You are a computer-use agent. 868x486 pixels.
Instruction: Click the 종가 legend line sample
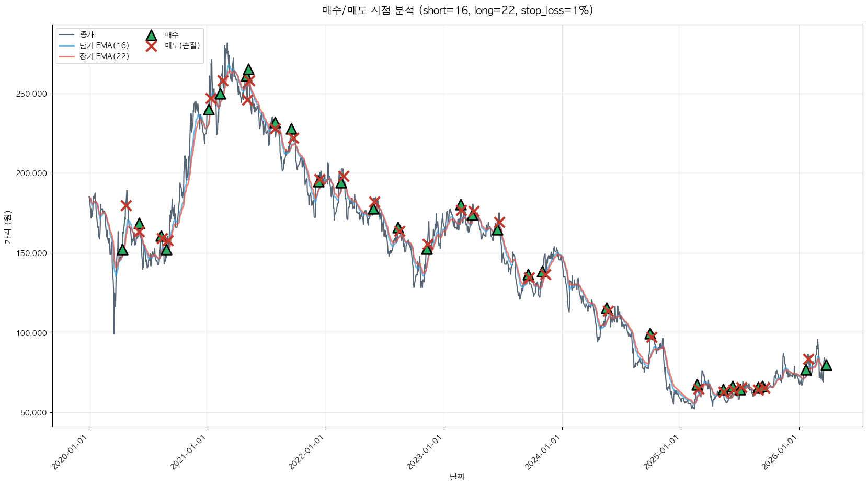click(67, 34)
